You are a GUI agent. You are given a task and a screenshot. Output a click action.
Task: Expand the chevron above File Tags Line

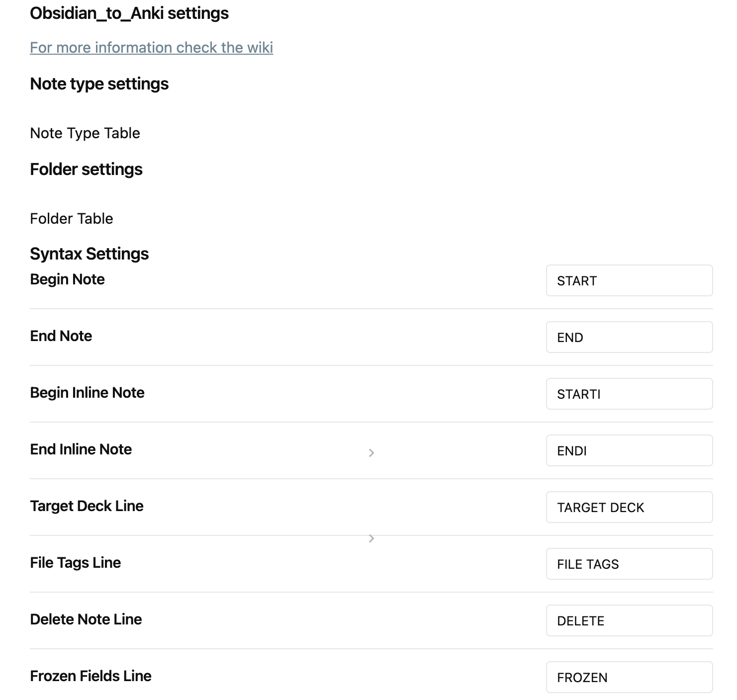click(371, 538)
